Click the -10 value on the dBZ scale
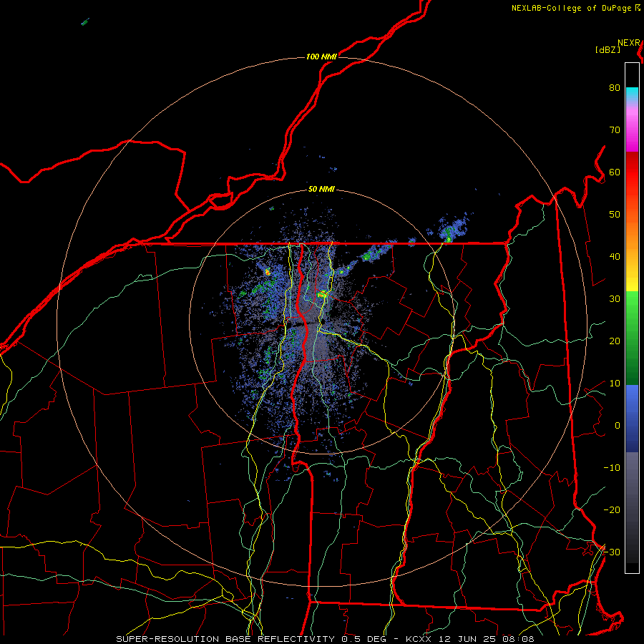This screenshot has width=644, height=644. click(x=612, y=468)
